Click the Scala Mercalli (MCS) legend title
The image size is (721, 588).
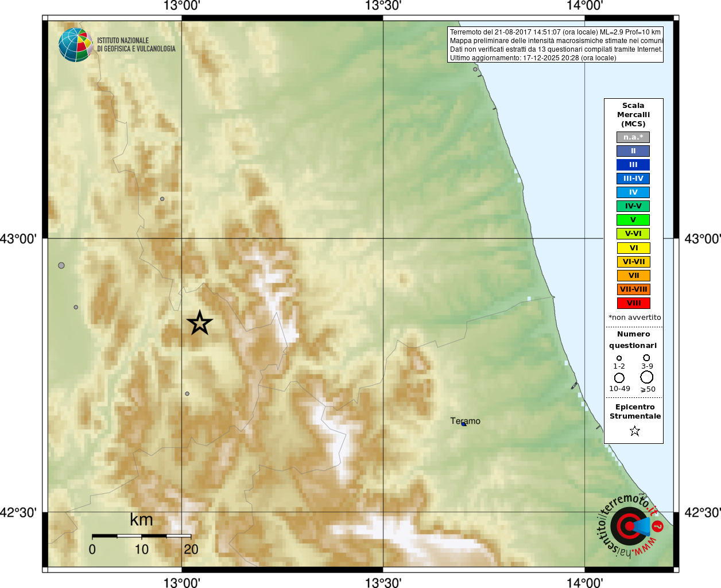633,115
